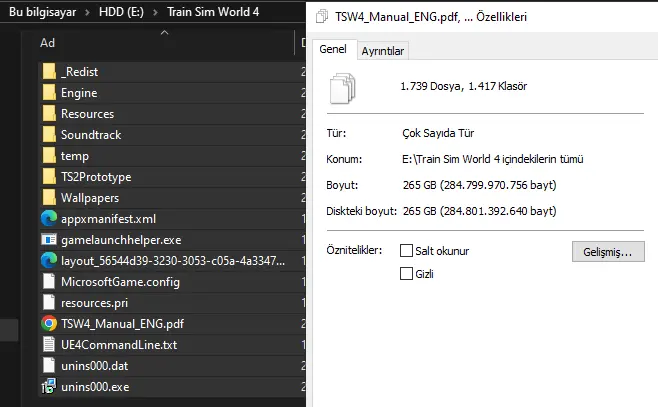Viewport: 658px width, 407px height.
Task: Toggle the Gizli checkbox
Action: tap(406, 274)
